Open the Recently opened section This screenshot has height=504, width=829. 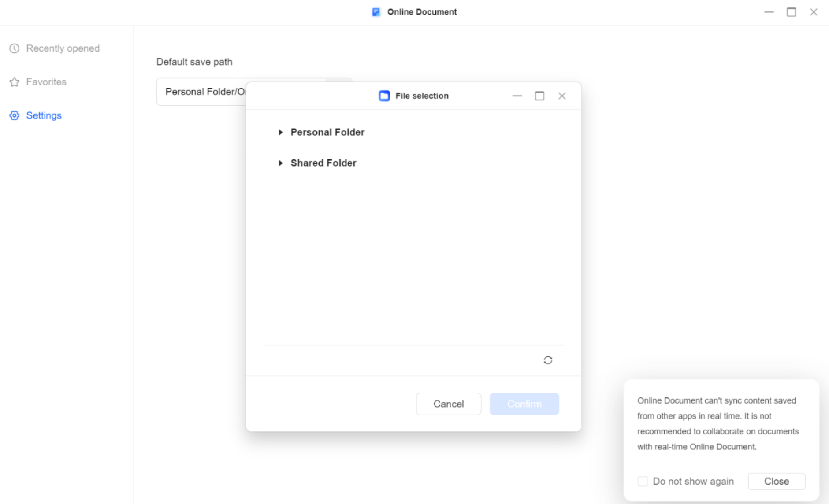[63, 48]
